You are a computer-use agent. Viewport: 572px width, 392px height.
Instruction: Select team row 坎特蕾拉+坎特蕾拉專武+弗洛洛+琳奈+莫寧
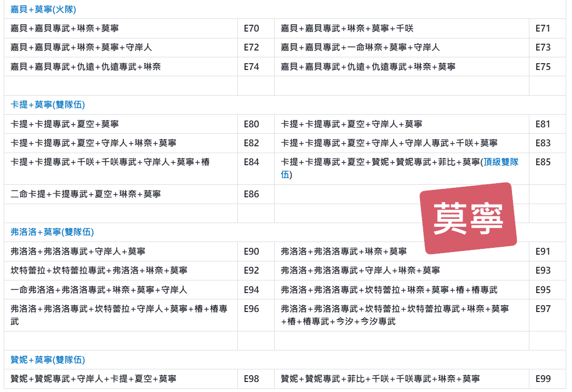(99, 270)
